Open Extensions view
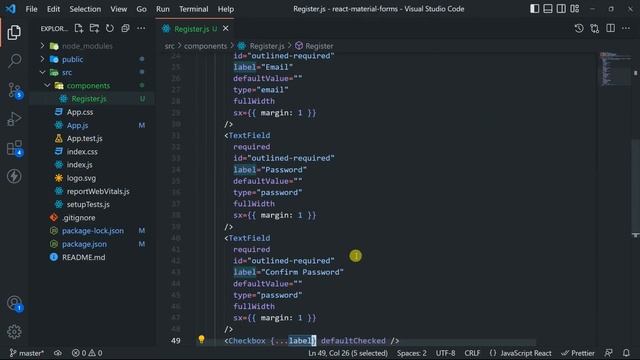This screenshot has height=360, width=640. [x=15, y=148]
